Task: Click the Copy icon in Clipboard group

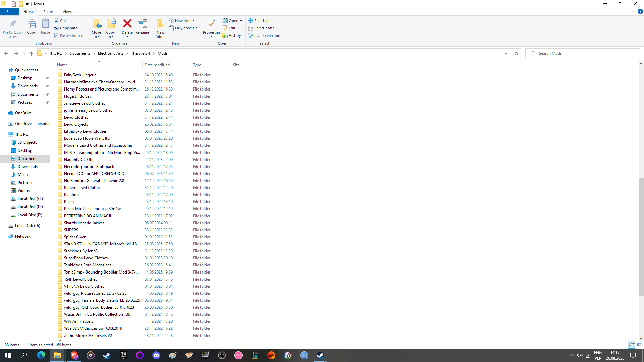Action: point(31,24)
